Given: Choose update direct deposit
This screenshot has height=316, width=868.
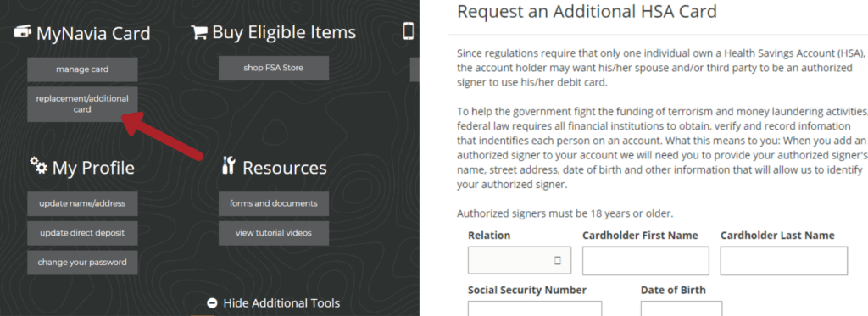Looking at the screenshot, I should pos(82,233).
